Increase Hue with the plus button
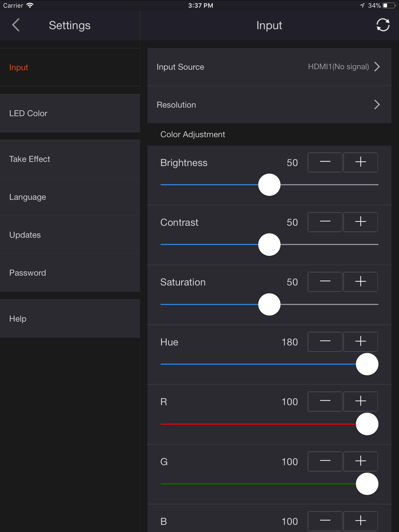The height and width of the screenshot is (532, 399). [x=360, y=342]
